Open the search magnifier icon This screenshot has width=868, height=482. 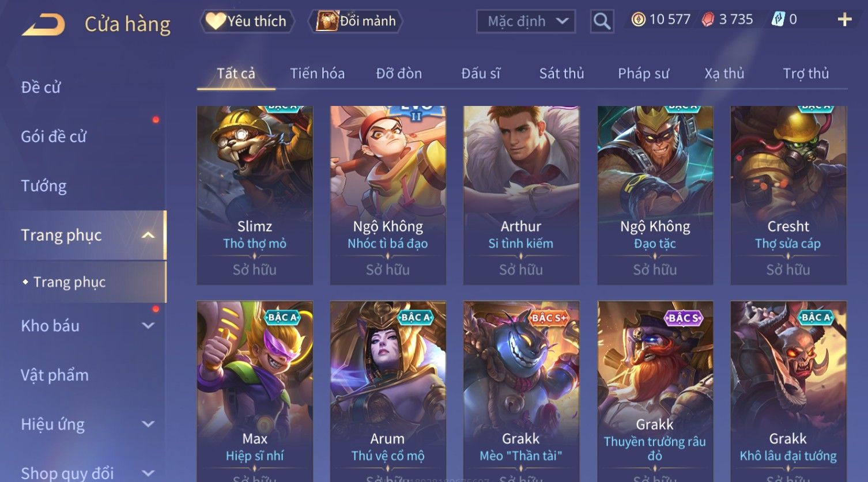pos(602,21)
